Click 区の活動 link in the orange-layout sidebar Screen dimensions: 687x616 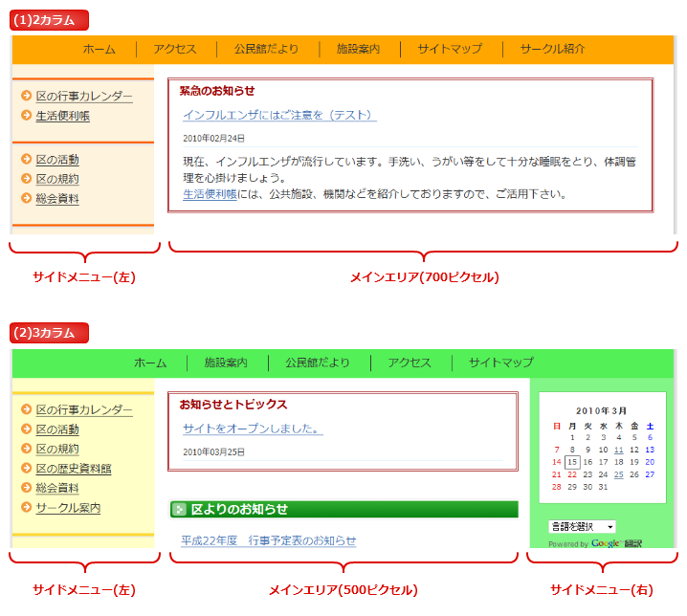click(x=57, y=160)
